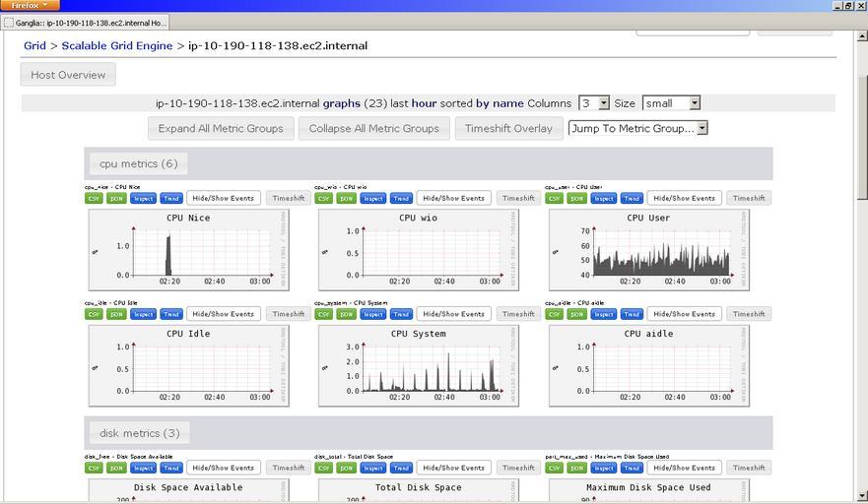The image size is (868, 504).
Task: Inspect the Disk Space Available graph
Action: click(143, 468)
